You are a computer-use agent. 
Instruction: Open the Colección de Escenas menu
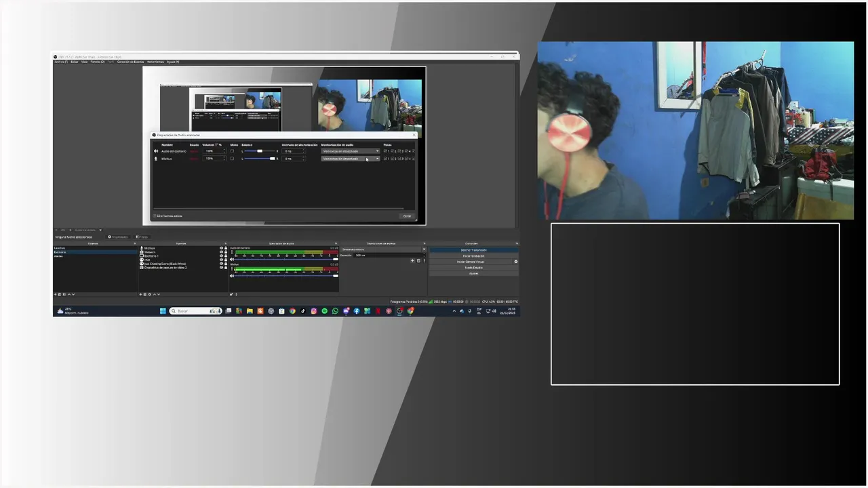130,62
